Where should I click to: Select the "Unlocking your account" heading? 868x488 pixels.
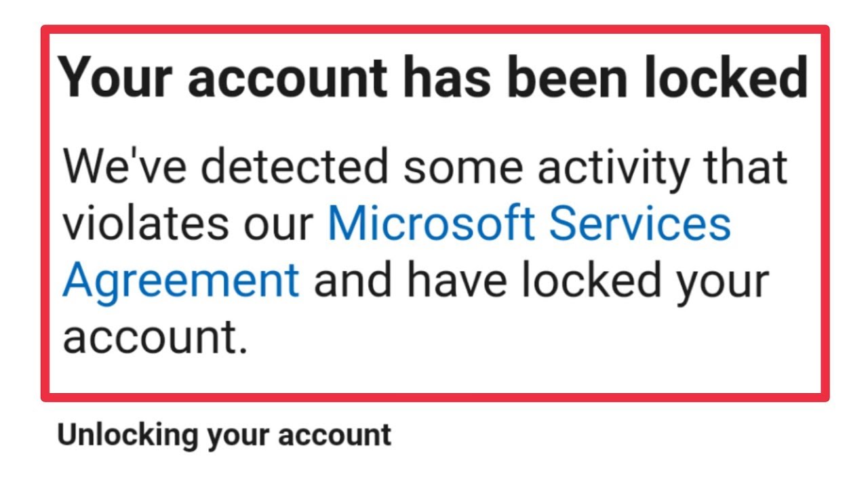(224, 435)
